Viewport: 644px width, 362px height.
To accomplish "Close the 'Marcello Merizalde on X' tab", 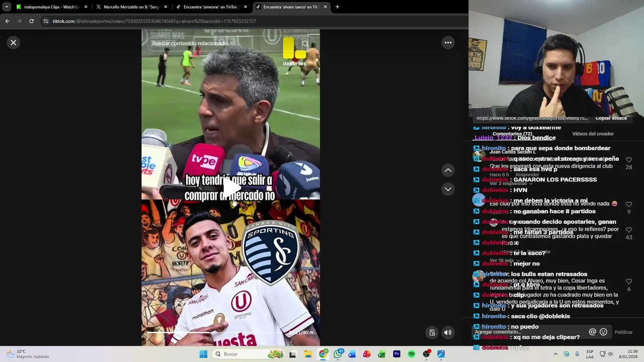I will click(166, 7).
